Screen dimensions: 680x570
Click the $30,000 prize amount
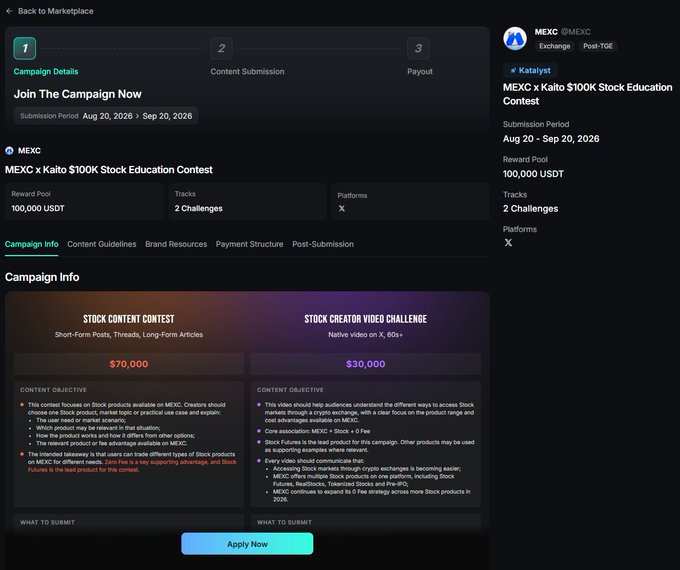tap(366, 364)
